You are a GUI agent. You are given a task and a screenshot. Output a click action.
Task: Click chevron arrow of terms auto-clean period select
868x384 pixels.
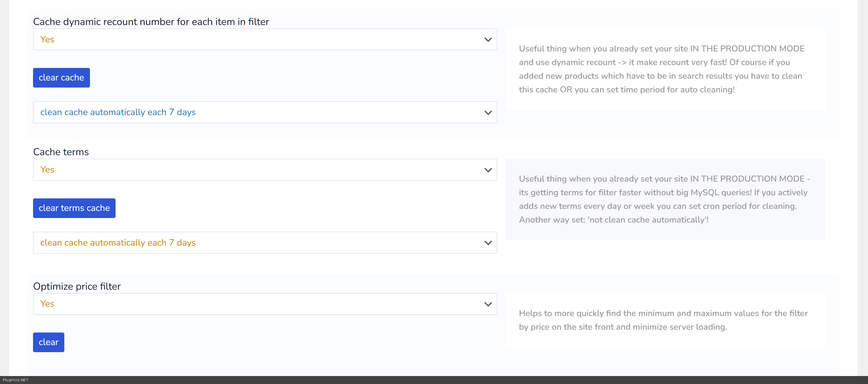point(488,243)
